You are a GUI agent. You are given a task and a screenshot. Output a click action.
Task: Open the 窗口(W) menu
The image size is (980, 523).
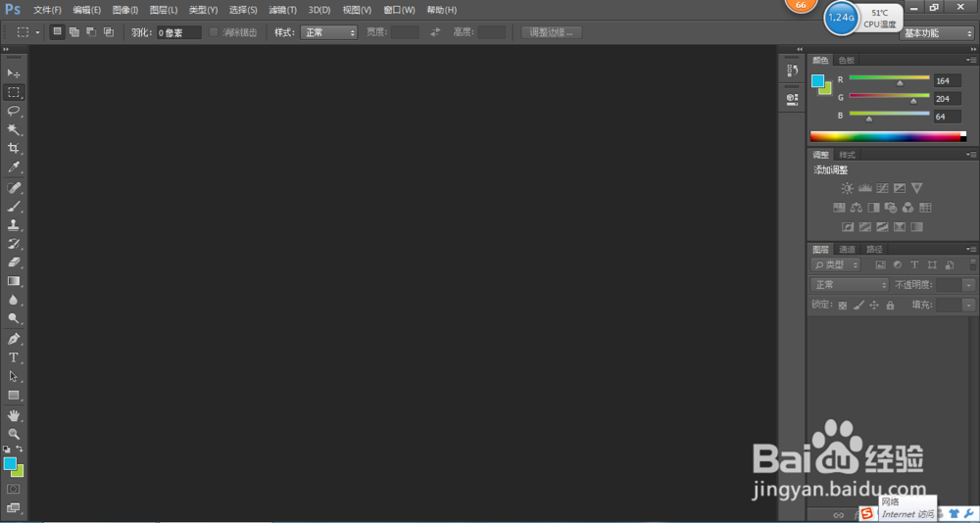399,10
